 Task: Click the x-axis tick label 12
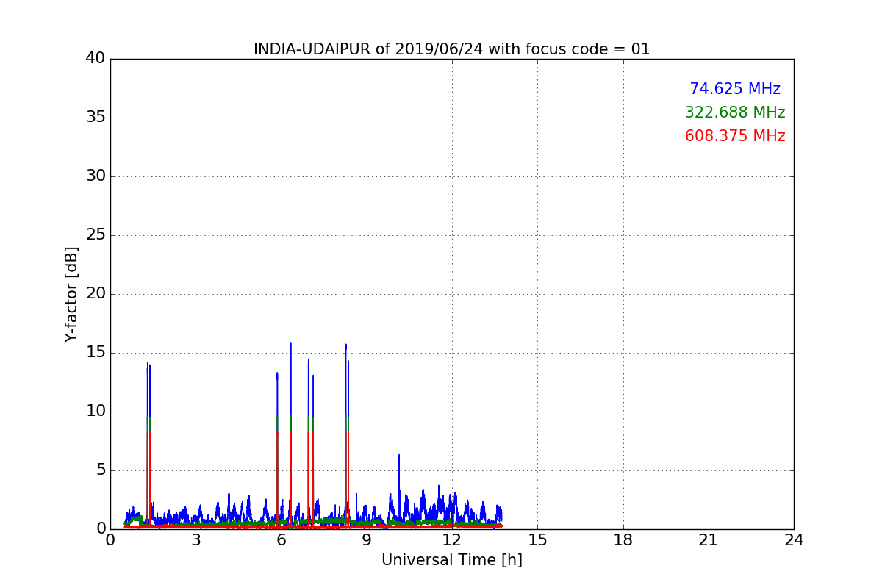click(452, 540)
